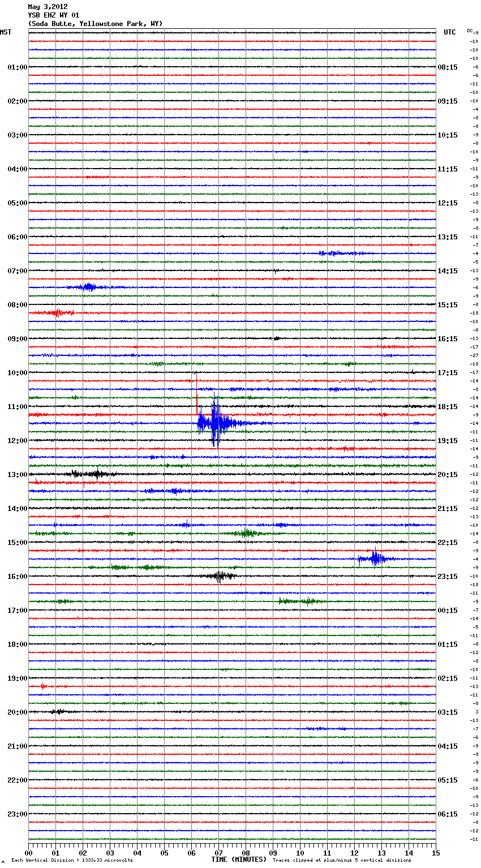Click the '02:00' MST time label

(x=17, y=101)
